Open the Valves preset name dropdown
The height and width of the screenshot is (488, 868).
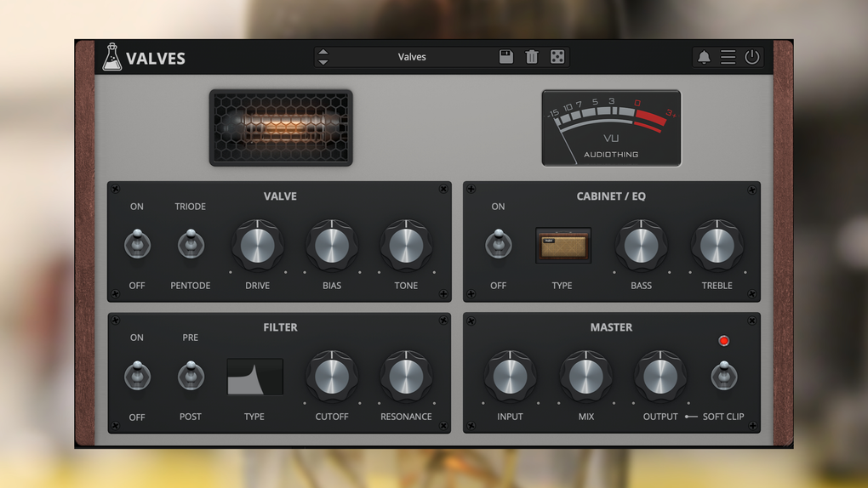click(x=412, y=56)
